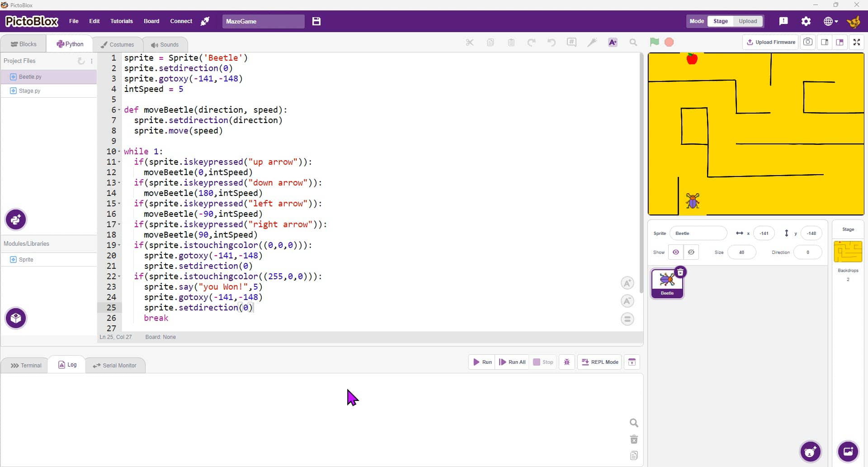
Task: Switch to the Costumes tab
Action: (118, 44)
